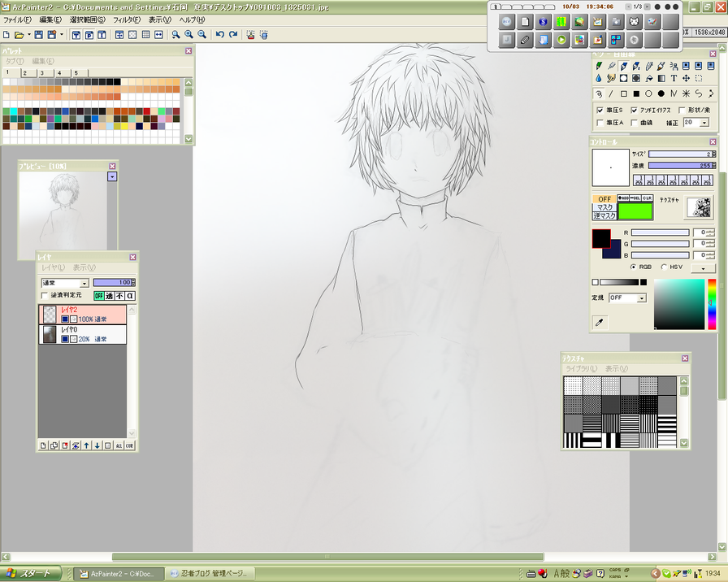
Task: Open the preview panel dropdown arrow
Action: tap(112, 176)
